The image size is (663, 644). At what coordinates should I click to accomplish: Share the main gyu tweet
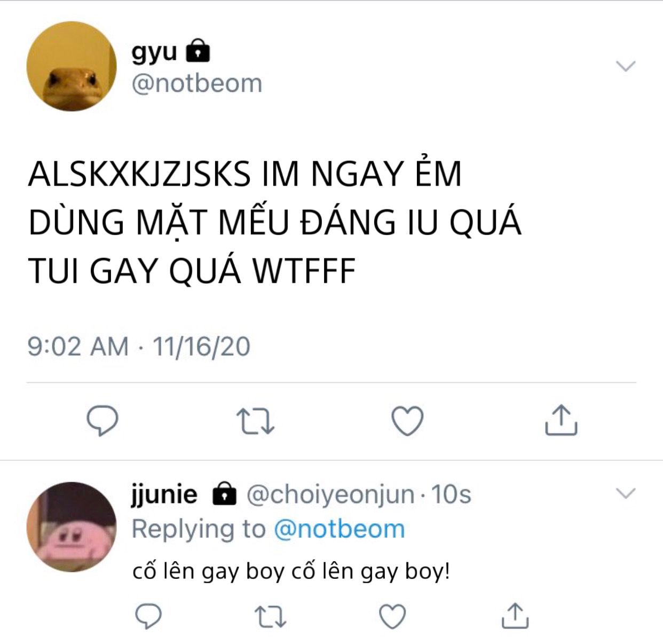(561, 420)
